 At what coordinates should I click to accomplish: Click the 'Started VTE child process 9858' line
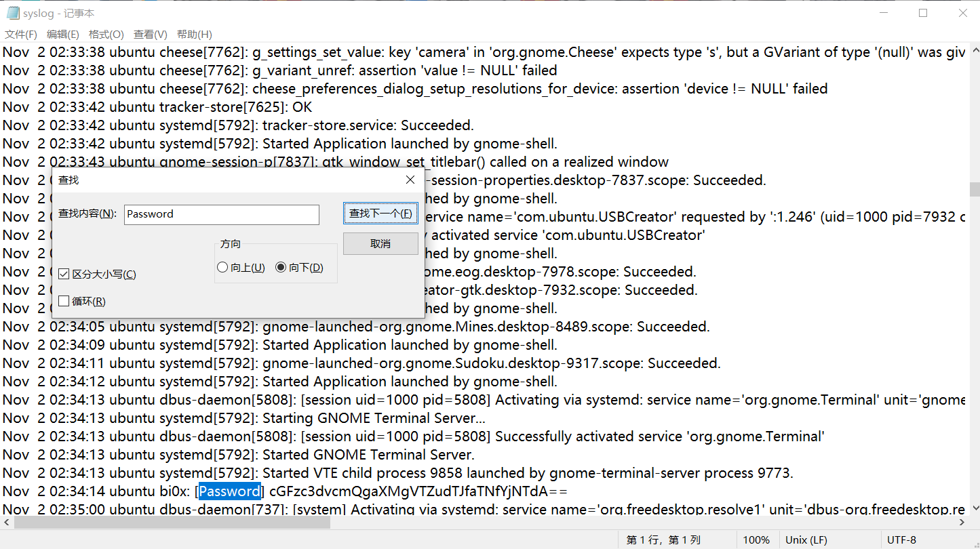point(397,473)
